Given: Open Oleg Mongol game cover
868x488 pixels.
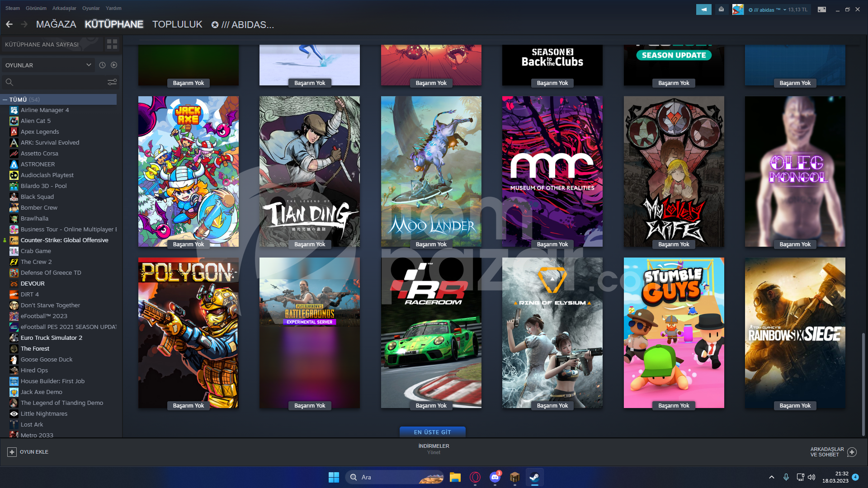Looking at the screenshot, I should 795,171.
